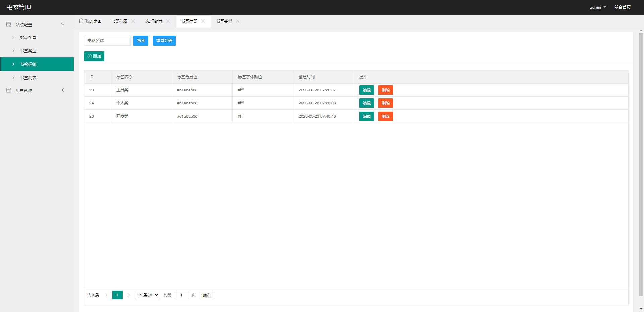Click the next page arrow in pagination
This screenshot has height=312, width=644.
tap(129, 295)
